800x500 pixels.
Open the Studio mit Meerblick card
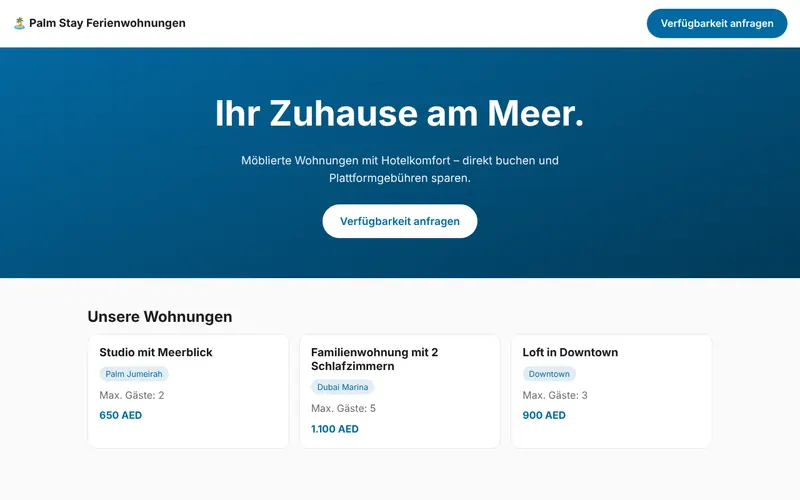tap(188, 391)
